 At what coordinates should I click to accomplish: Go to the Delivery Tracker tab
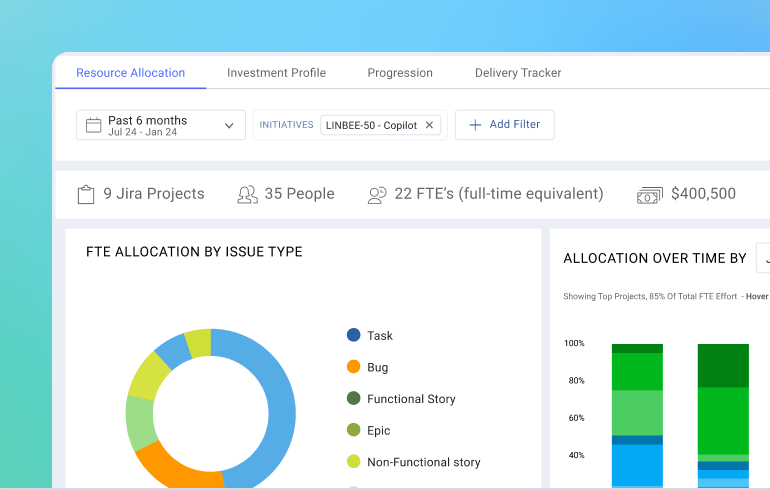(518, 73)
